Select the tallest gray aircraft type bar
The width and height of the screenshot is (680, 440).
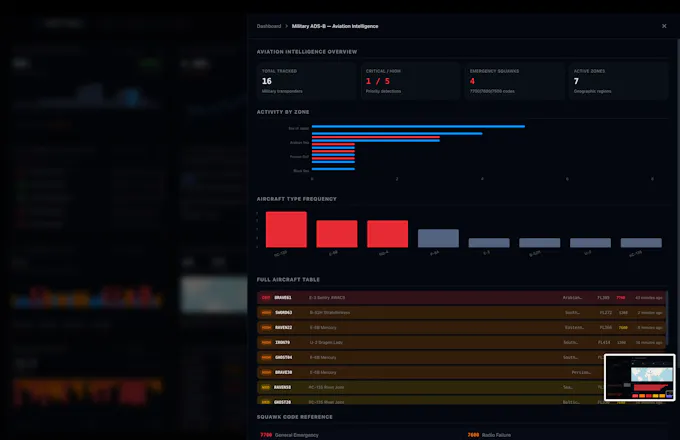tap(438, 238)
